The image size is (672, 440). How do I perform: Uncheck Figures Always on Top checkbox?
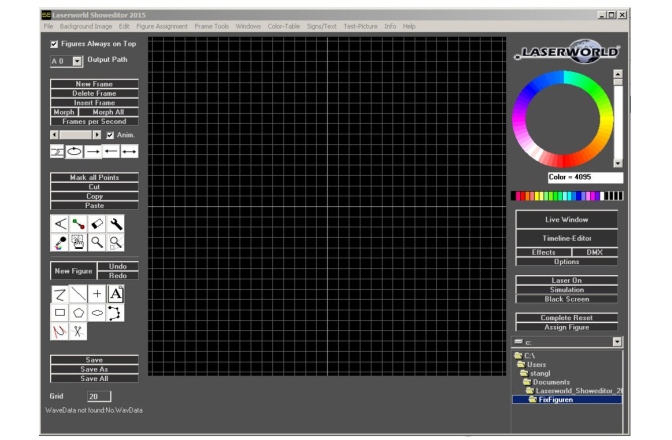click(x=54, y=45)
